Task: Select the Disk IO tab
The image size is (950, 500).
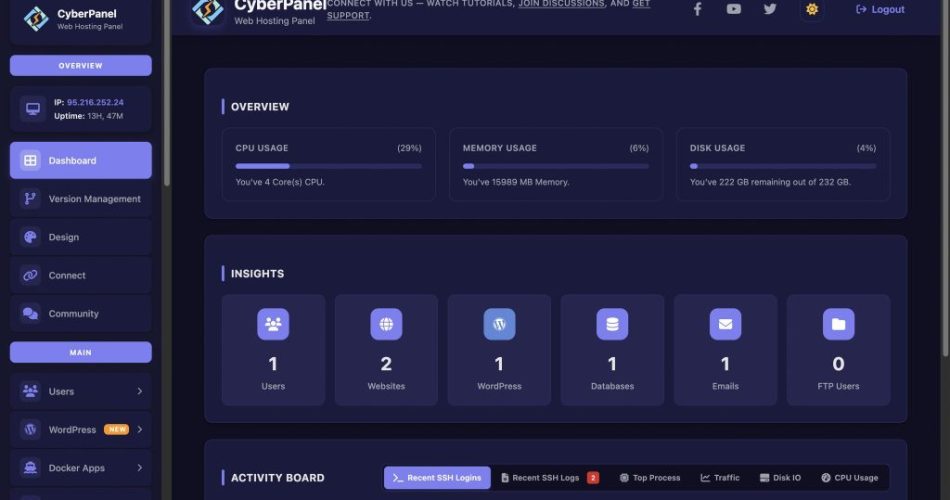Action: tap(780, 478)
